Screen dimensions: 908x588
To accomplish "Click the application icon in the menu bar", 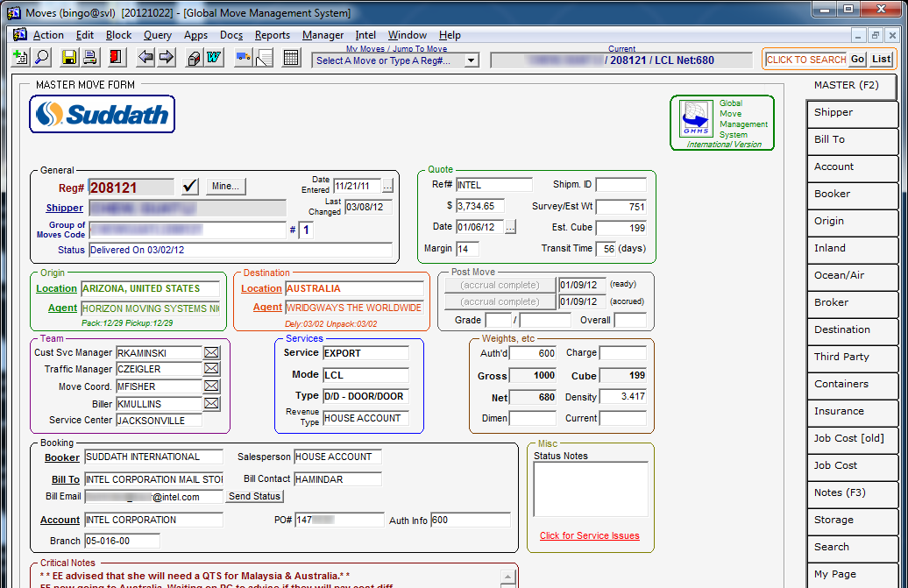I will coord(19,35).
